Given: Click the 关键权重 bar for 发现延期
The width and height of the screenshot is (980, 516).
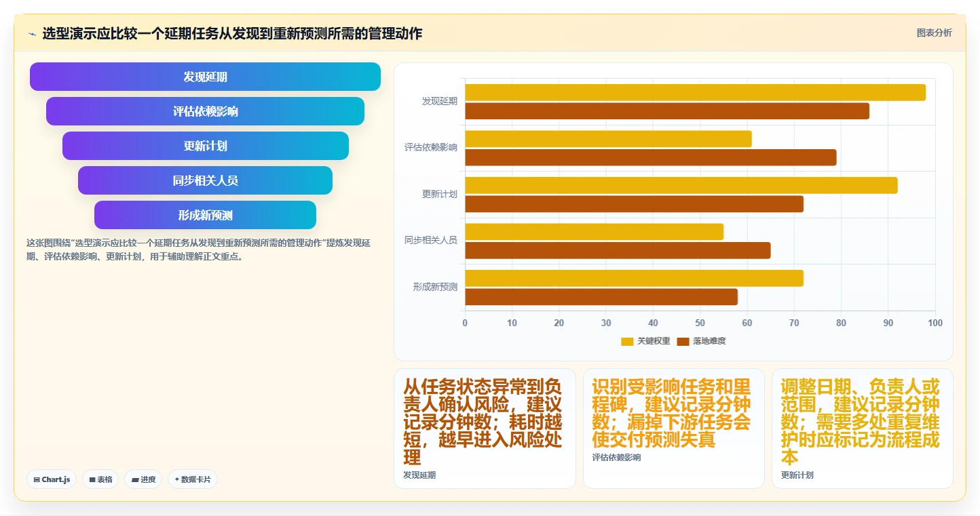Looking at the screenshot, I should [x=695, y=92].
